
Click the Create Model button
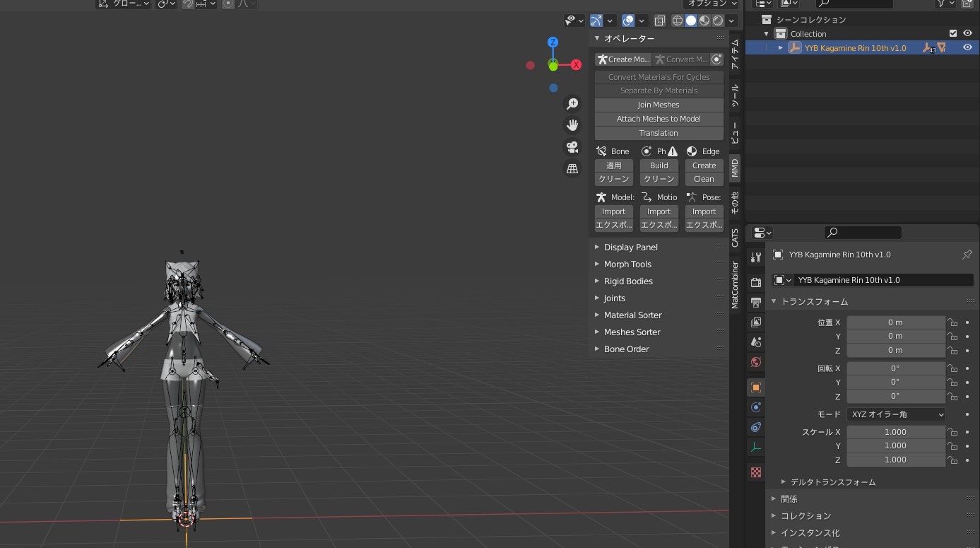(x=622, y=59)
